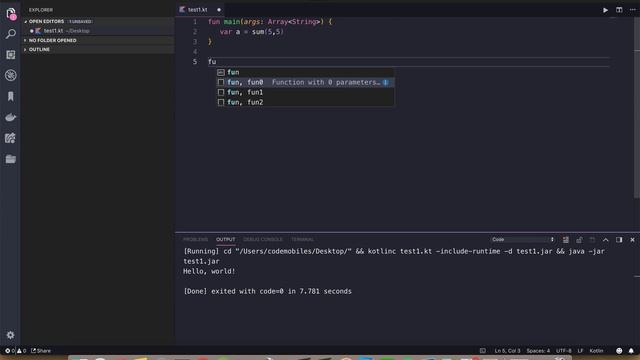
Task: Open the Docker view (whale icon)
Action: tap(11, 118)
